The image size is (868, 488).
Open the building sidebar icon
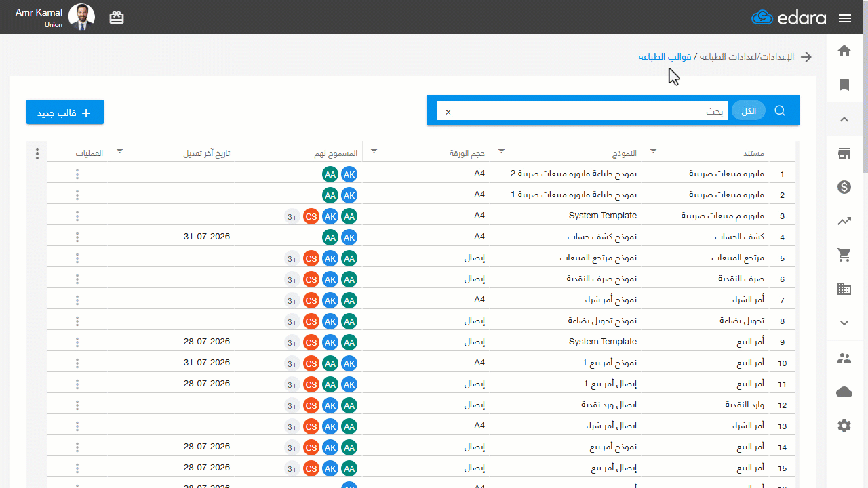[x=844, y=289]
